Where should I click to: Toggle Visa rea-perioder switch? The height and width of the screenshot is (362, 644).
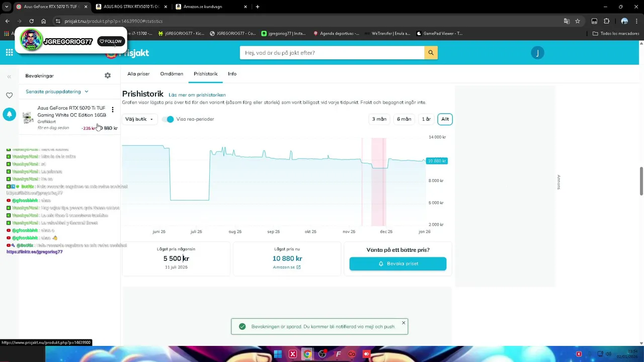click(168, 119)
